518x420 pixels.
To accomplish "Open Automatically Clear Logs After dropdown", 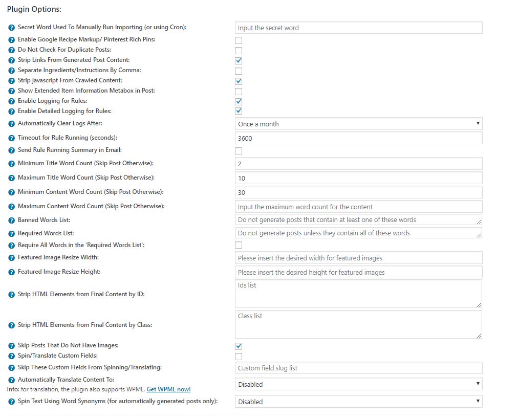I will point(358,124).
